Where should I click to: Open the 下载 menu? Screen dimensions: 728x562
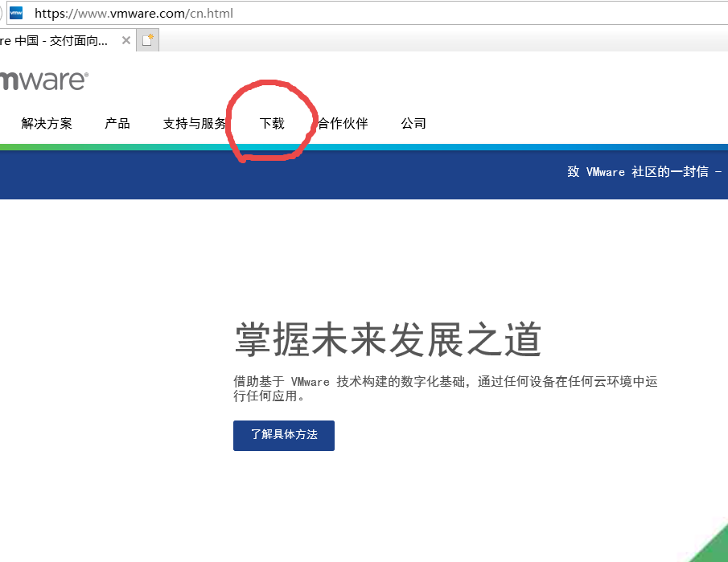point(272,124)
